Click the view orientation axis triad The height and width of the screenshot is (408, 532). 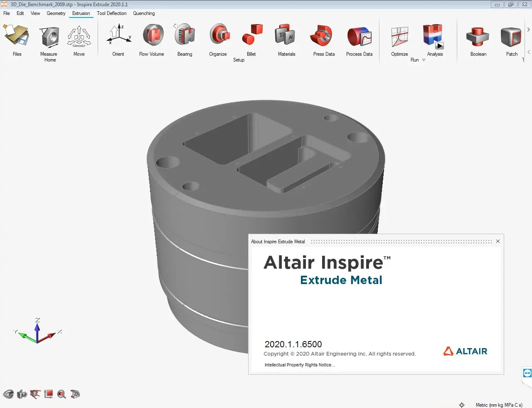pos(37,331)
